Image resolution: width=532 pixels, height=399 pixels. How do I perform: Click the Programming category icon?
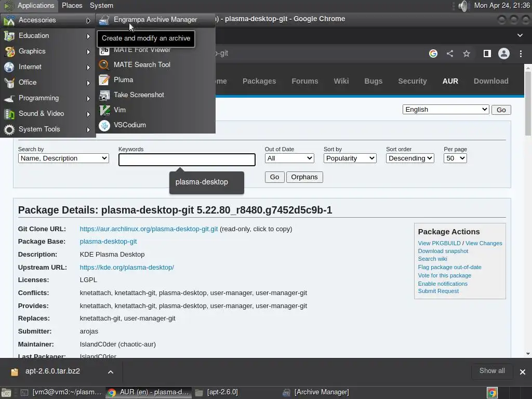coord(9,98)
